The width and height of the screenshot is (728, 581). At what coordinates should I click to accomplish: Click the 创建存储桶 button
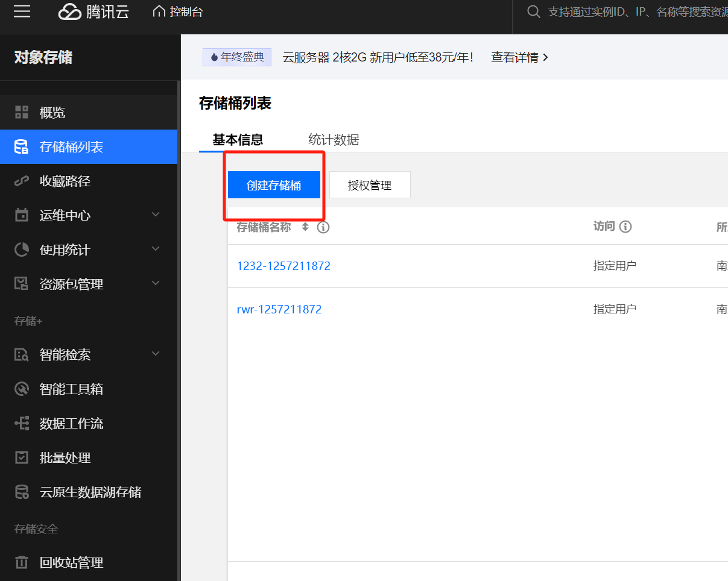[274, 184]
